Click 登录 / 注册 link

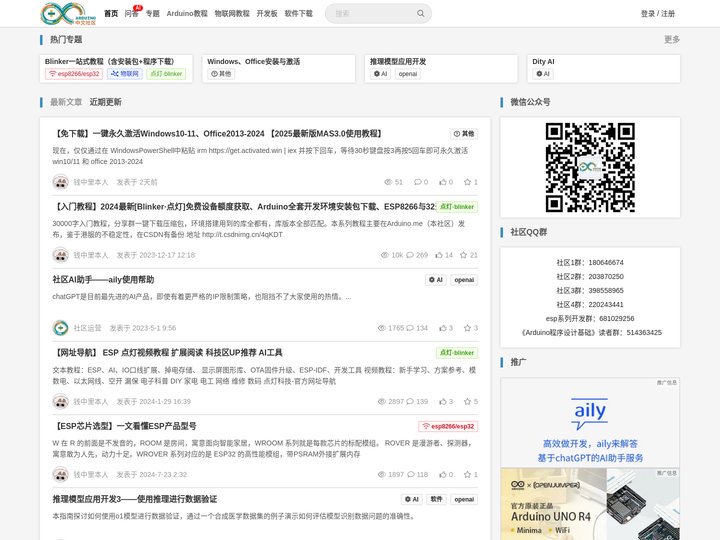658,13
